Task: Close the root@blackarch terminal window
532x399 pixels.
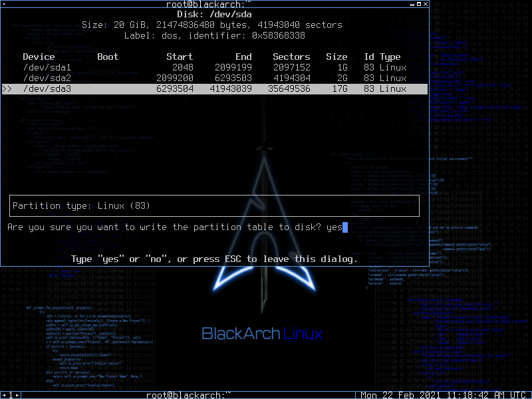Action: coord(426,4)
